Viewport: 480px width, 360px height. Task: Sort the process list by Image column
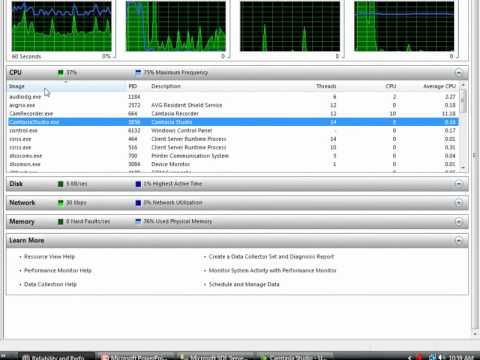tap(67, 86)
